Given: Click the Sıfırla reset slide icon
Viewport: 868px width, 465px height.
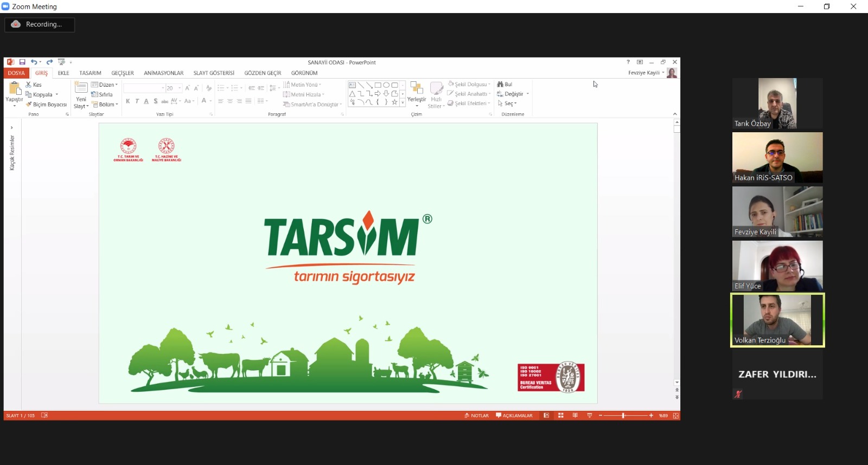Looking at the screenshot, I should pyautogui.click(x=94, y=95).
